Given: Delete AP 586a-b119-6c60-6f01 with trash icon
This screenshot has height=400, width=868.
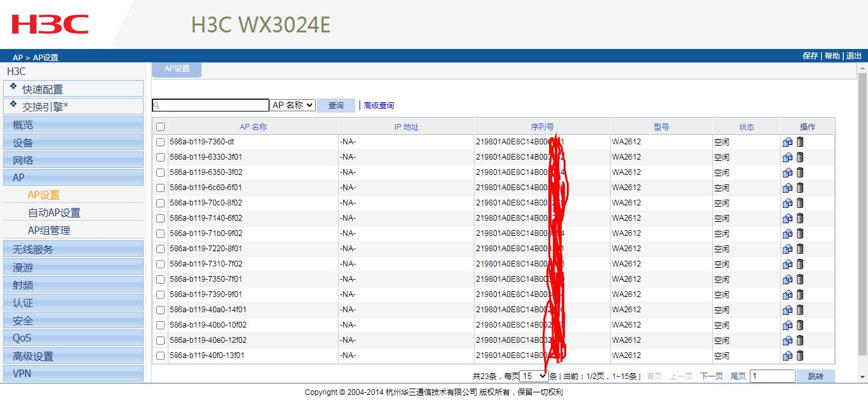Looking at the screenshot, I should click(800, 188).
